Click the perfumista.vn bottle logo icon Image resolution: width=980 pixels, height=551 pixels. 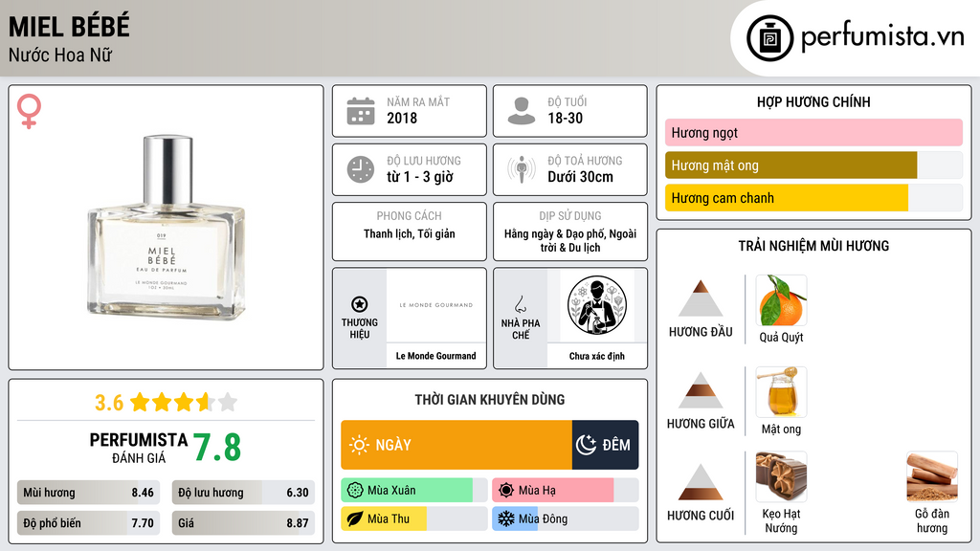click(769, 38)
